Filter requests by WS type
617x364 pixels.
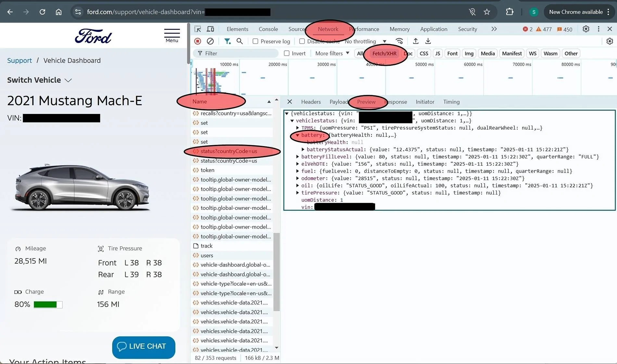[533, 53]
